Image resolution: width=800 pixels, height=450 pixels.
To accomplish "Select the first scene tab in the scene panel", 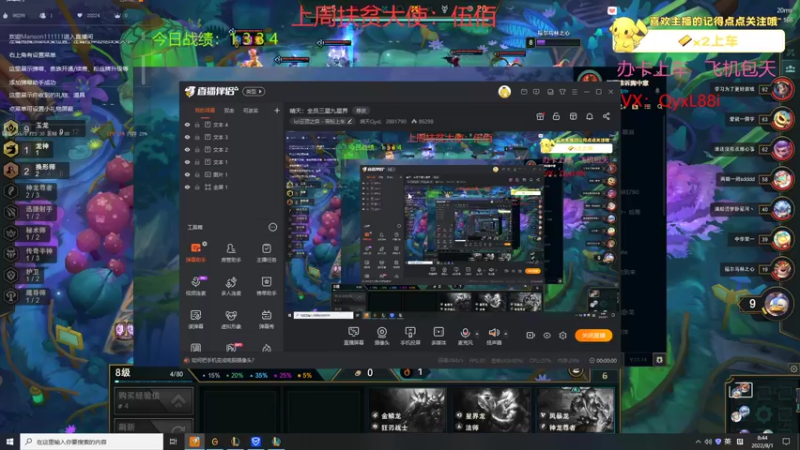I will tap(205, 110).
